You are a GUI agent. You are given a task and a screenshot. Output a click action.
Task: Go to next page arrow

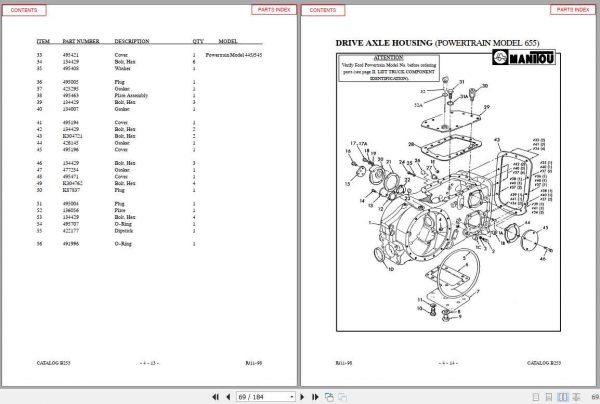click(302, 397)
